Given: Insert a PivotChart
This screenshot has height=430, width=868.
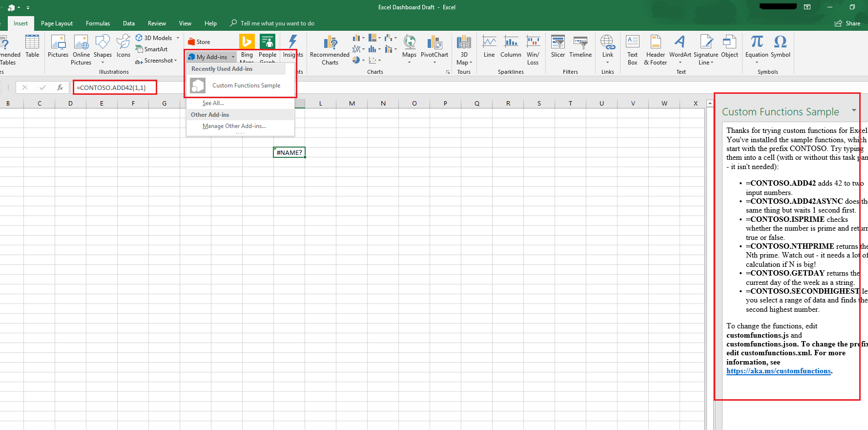Looking at the screenshot, I should (434, 50).
